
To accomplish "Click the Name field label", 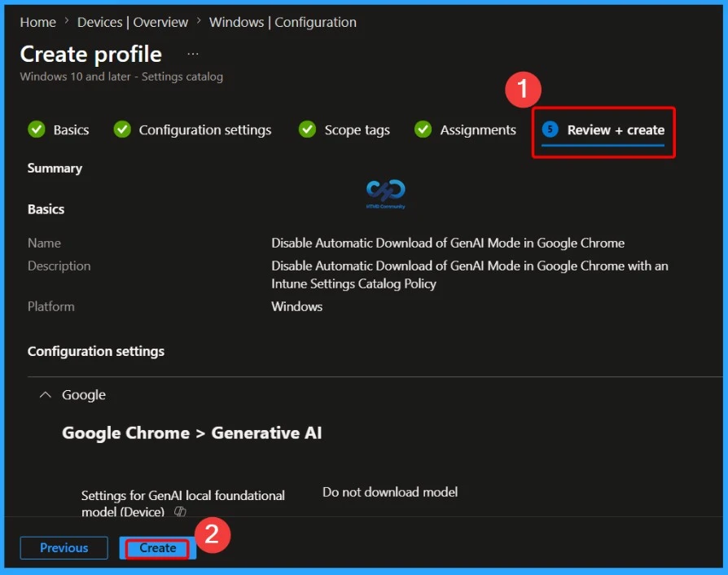I will tap(44, 243).
